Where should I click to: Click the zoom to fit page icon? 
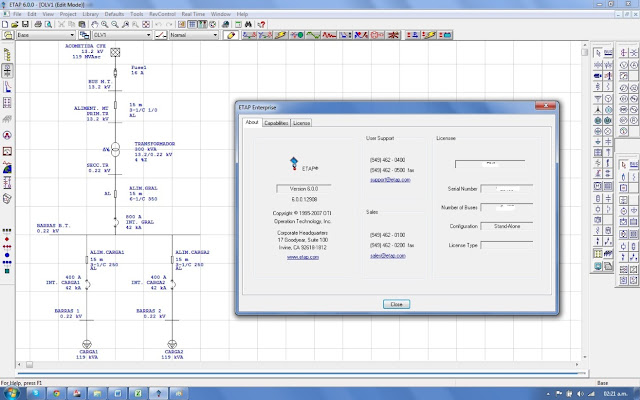pos(146,24)
